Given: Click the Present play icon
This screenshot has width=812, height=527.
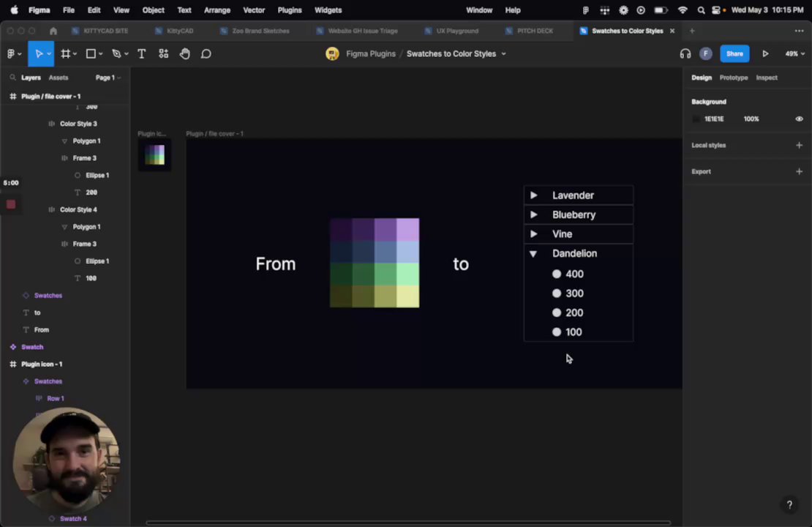Looking at the screenshot, I should click(x=765, y=53).
